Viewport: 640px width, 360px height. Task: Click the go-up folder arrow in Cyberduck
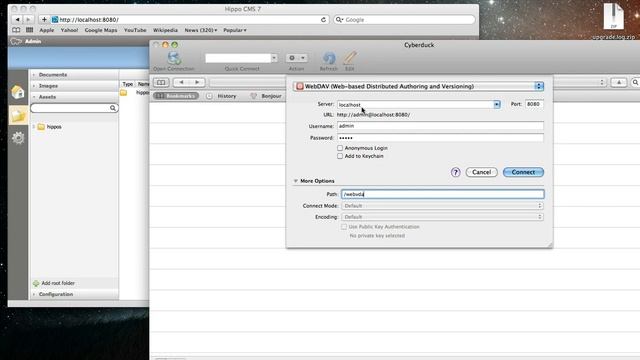619,82
